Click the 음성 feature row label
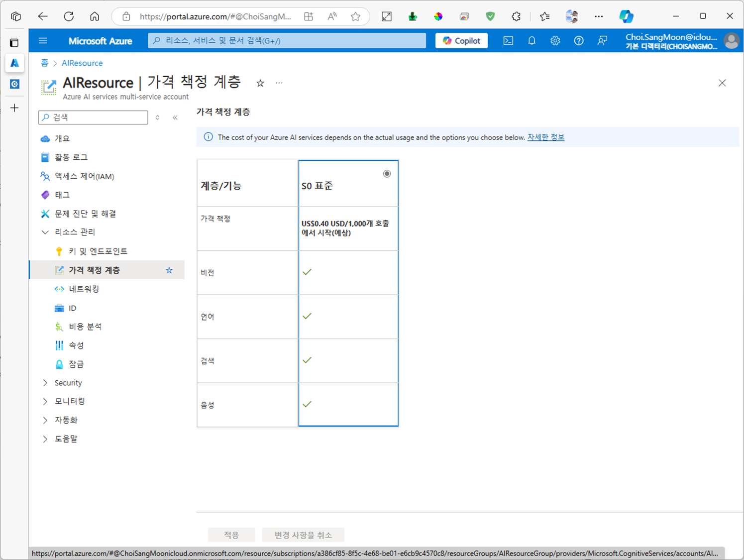Screen dimensions: 744x560 pos(208,405)
